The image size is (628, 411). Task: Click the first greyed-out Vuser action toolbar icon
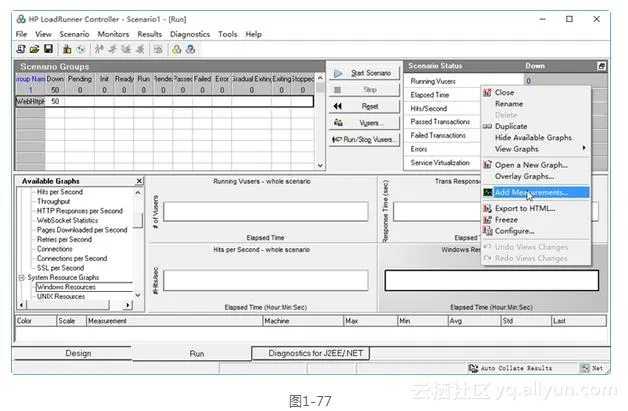(x=99, y=49)
